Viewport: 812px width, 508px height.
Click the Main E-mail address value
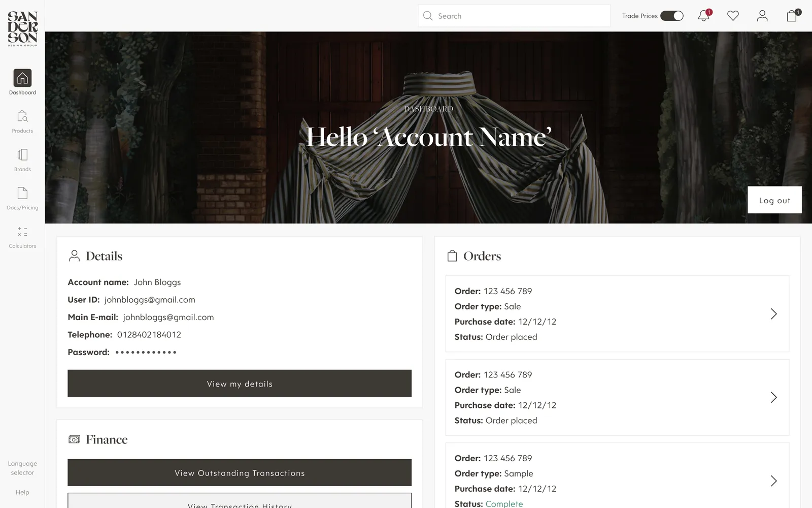[168, 317]
